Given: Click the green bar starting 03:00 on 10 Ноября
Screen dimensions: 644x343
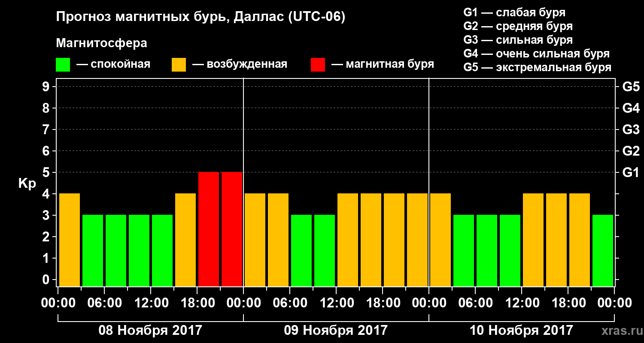Looking at the screenshot, I should (x=464, y=250).
